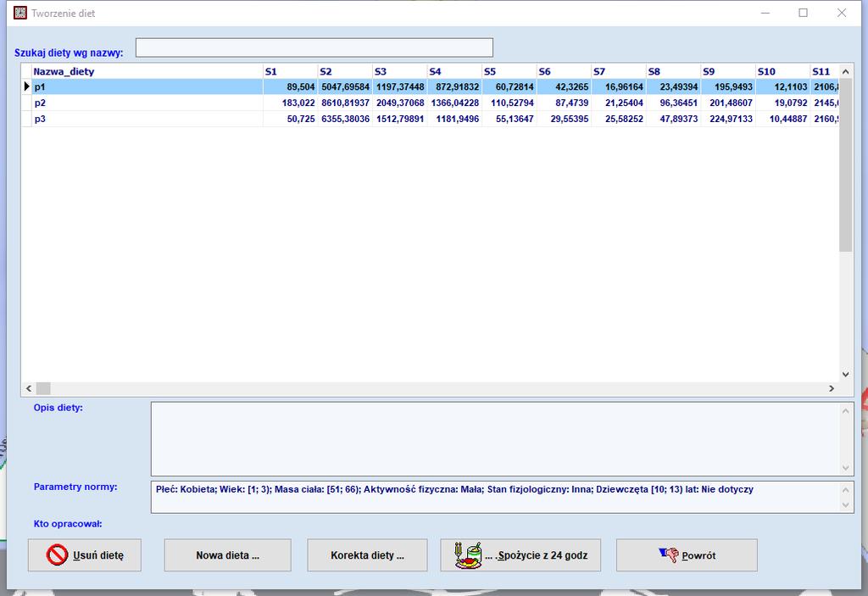Click cell value 42,3265
868x596 pixels.
tap(572, 87)
